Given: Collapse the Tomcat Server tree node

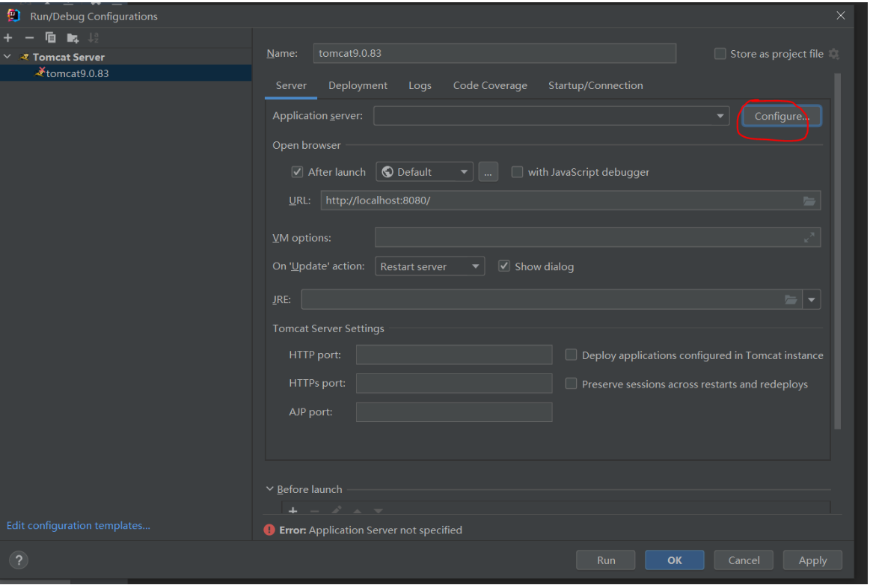Looking at the screenshot, I should 7,57.
